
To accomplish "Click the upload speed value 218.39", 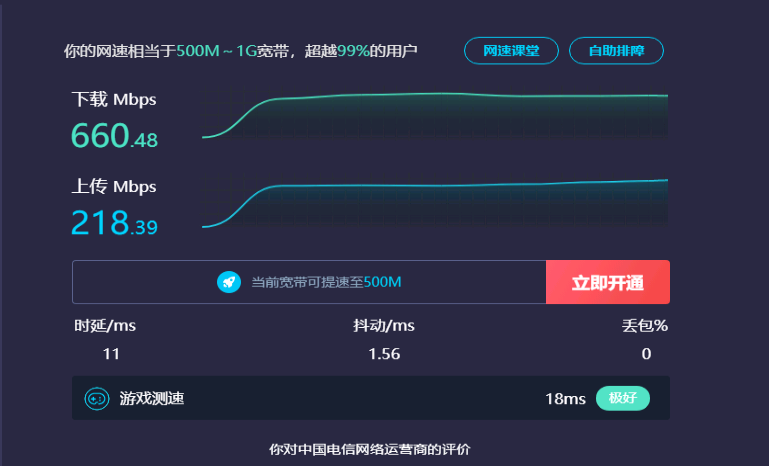I will pos(114,223).
